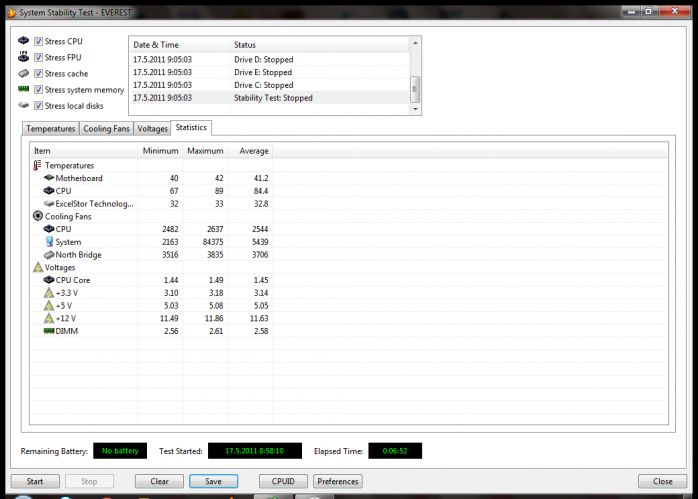Click the EVEREST flame icon in title bar
The image size is (698, 499).
[12, 12]
